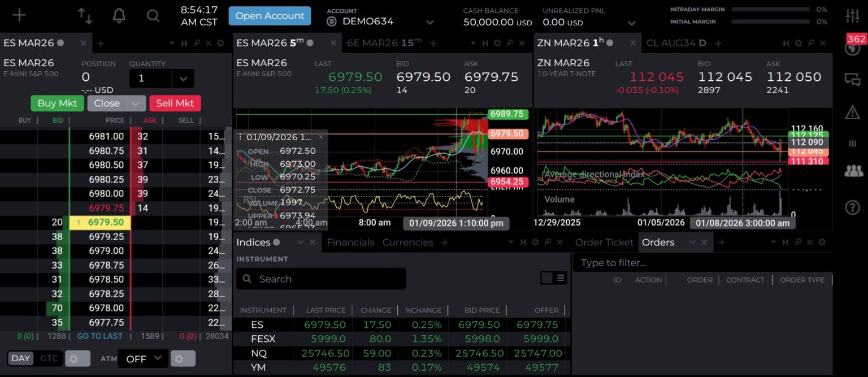Toggle the Indices list view switch

554,278
